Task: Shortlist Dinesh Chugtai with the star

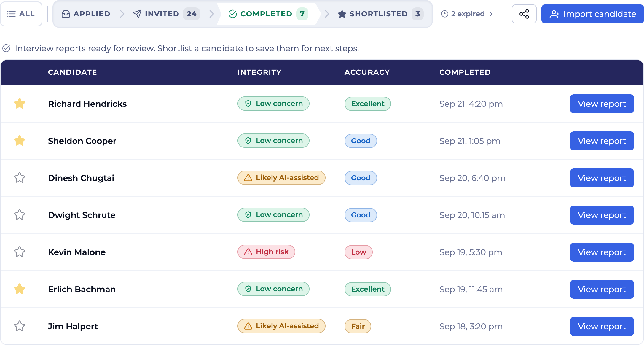Action: coord(20,178)
